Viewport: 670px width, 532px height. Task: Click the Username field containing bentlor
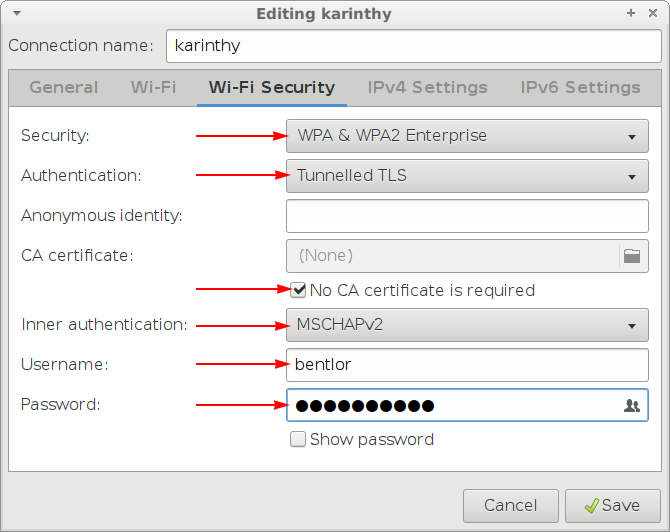click(x=467, y=364)
